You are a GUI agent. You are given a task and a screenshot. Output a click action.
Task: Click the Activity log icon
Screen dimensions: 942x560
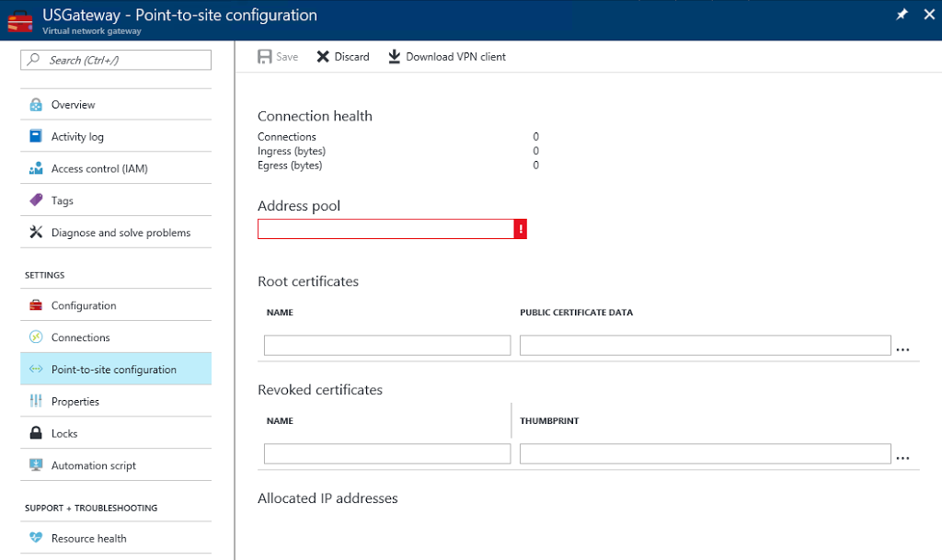click(x=36, y=136)
